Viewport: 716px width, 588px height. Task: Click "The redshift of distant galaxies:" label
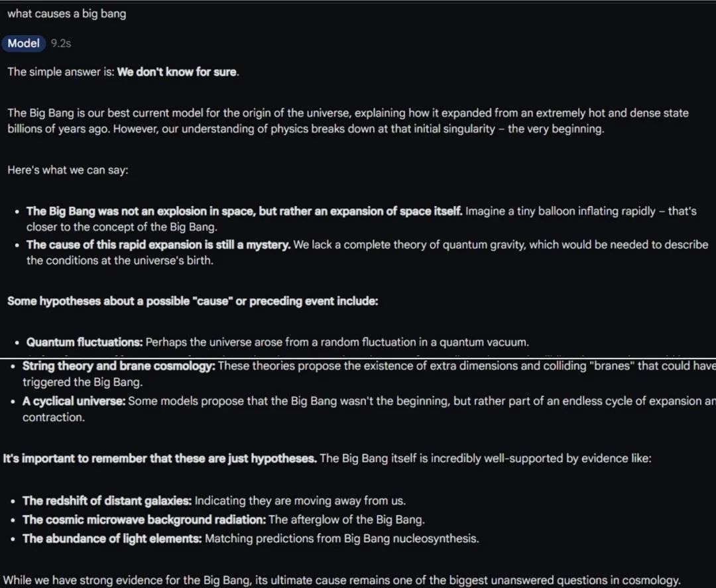click(x=107, y=500)
